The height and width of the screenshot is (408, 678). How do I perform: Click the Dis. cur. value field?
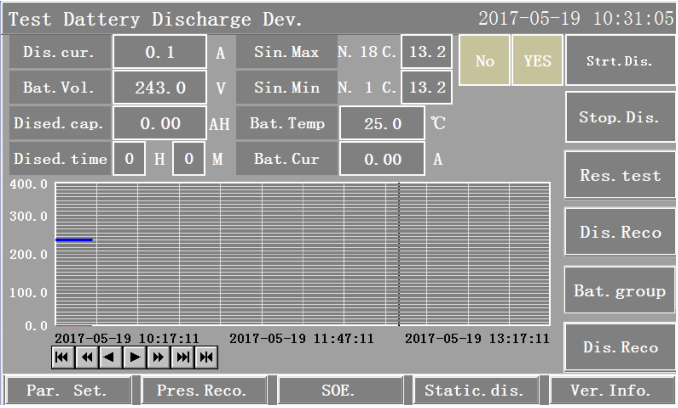[x=159, y=52]
